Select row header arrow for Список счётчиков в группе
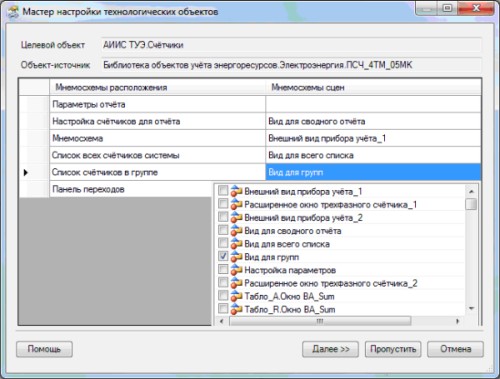 tap(26, 172)
